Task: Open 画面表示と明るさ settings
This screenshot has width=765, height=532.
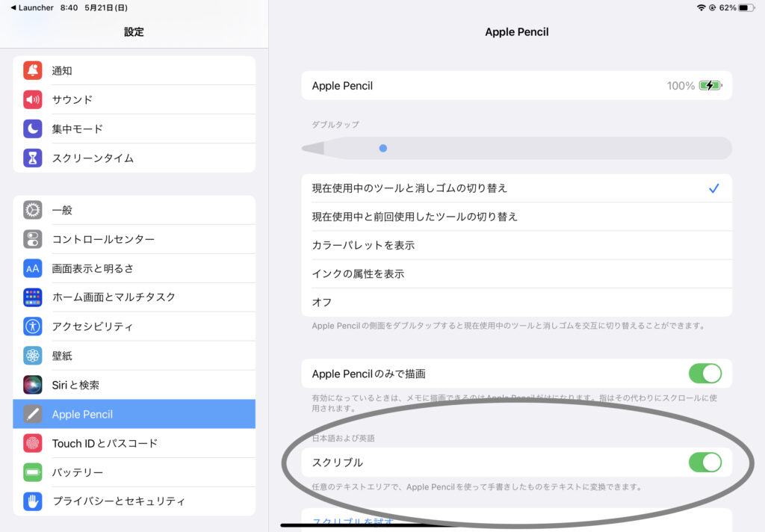Action: click(x=134, y=268)
